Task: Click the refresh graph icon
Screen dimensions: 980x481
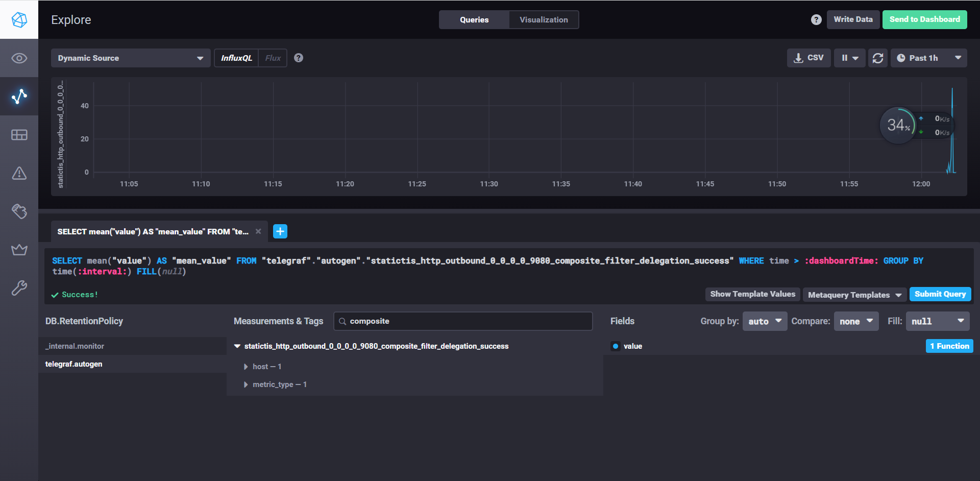Action: click(877, 58)
